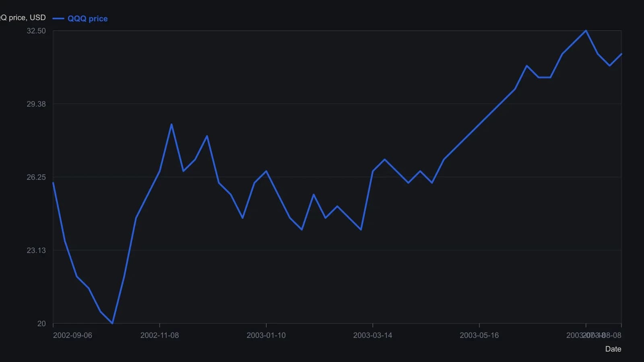
Task: Click the highest peak of the QQQ line
Action: click(586, 31)
